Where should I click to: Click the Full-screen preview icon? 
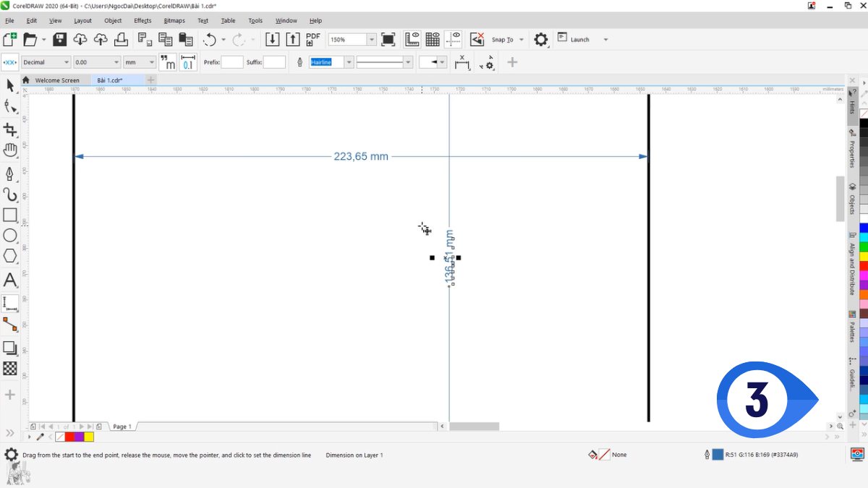[x=388, y=39]
